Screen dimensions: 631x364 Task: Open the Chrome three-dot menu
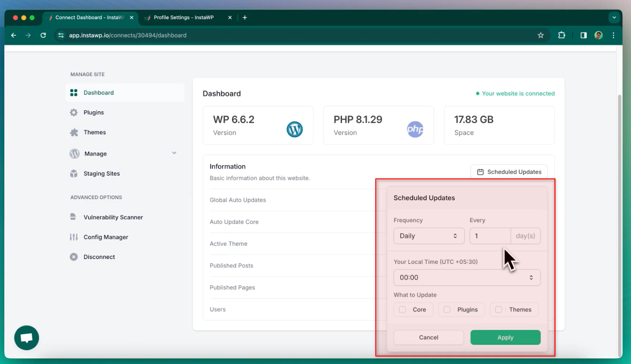[614, 35]
